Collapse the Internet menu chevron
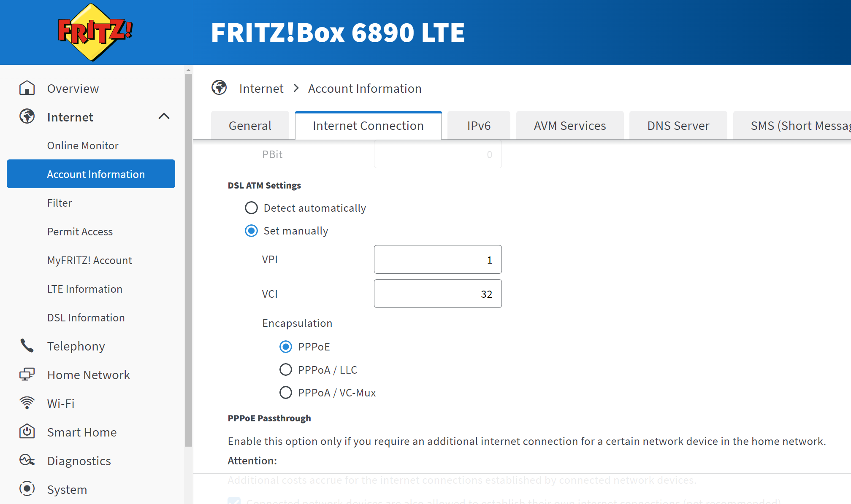The width and height of the screenshot is (851, 504). [164, 116]
